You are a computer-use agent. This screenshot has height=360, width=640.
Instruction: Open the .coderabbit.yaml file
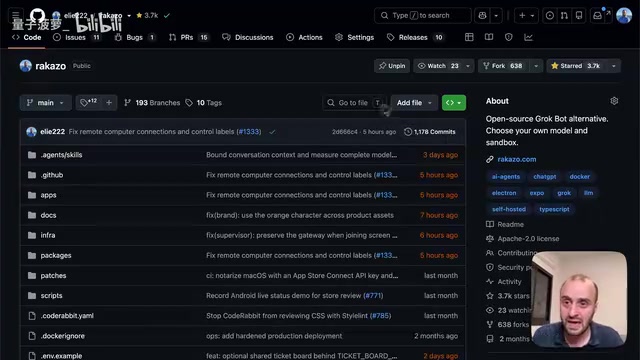pyautogui.click(x=67, y=316)
